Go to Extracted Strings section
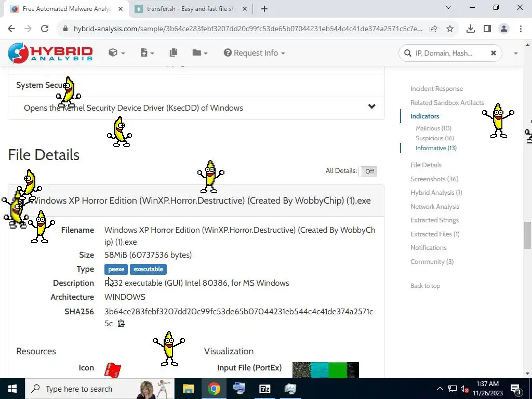532x399 pixels. click(x=434, y=220)
